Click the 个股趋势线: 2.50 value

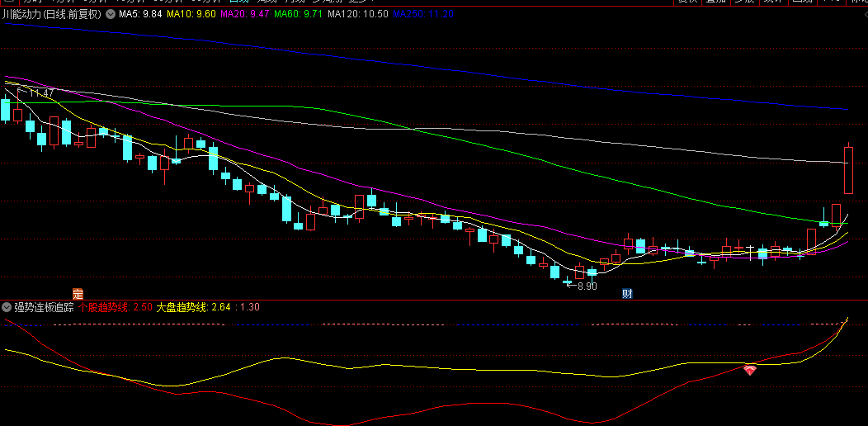[116, 307]
